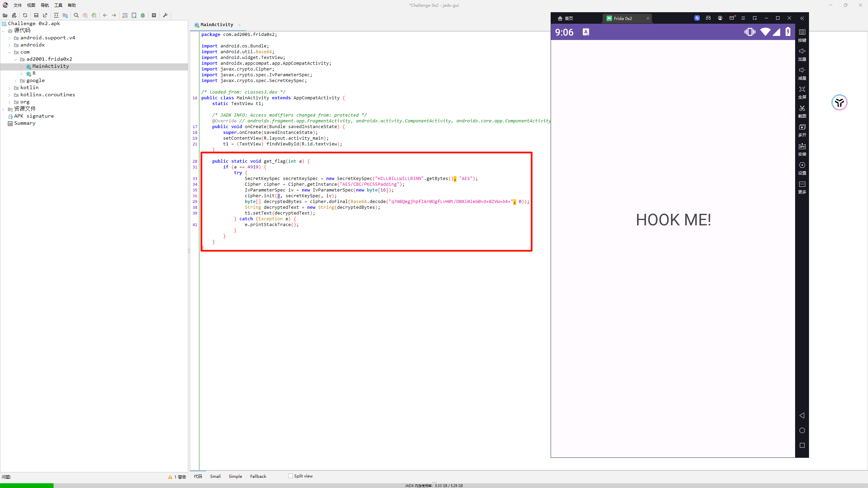The height and width of the screenshot is (488, 868).
Task: Open preferences via the wrench icon
Action: pyautogui.click(x=165, y=15)
